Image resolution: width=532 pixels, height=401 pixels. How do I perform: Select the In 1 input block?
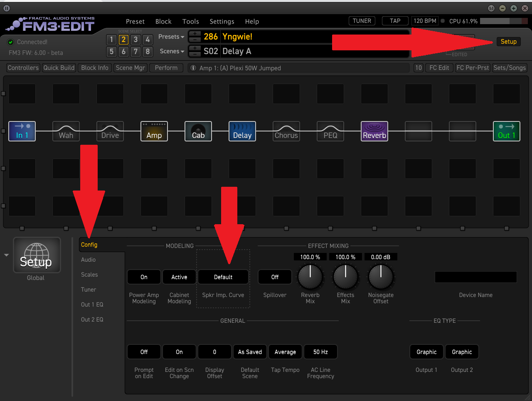tap(22, 131)
